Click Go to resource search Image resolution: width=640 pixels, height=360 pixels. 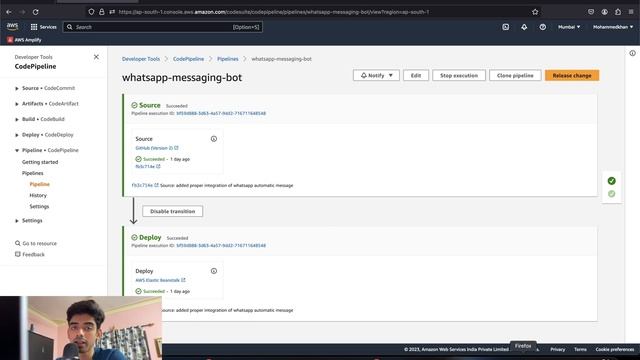(36, 243)
